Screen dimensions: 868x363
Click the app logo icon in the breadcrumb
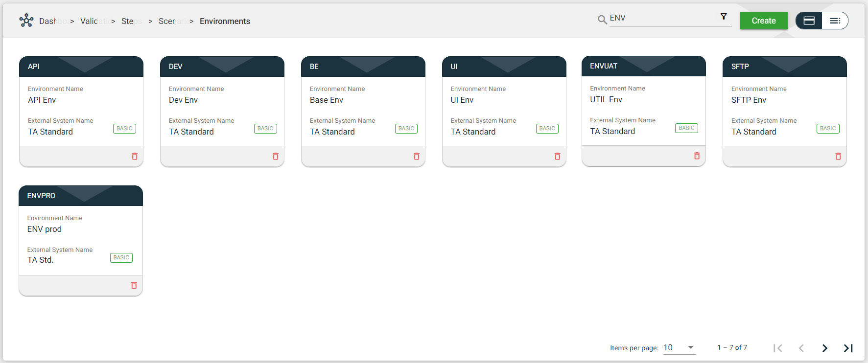[x=26, y=21]
